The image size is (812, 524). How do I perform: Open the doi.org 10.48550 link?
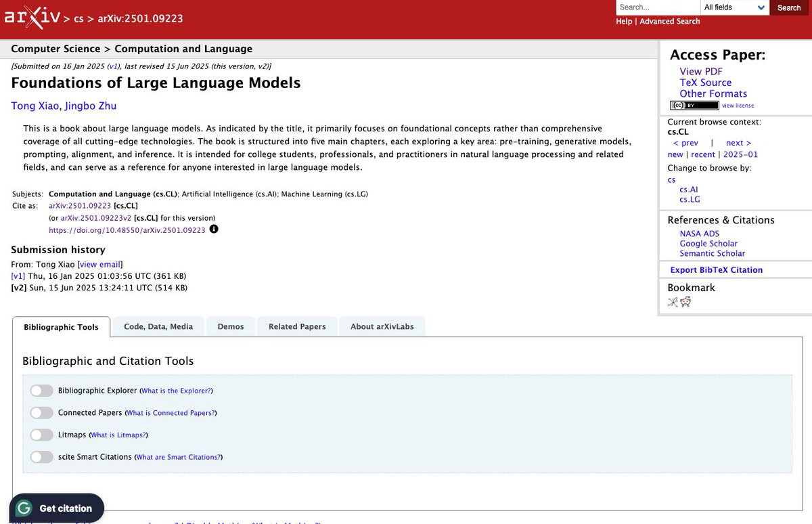pos(127,230)
